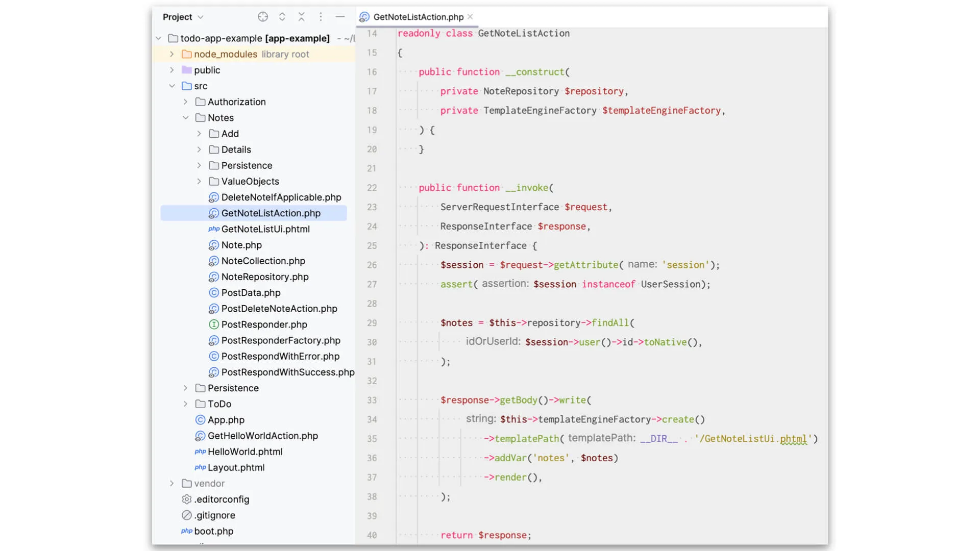Expand all nodes in the Project tree
980x551 pixels.
click(x=282, y=17)
